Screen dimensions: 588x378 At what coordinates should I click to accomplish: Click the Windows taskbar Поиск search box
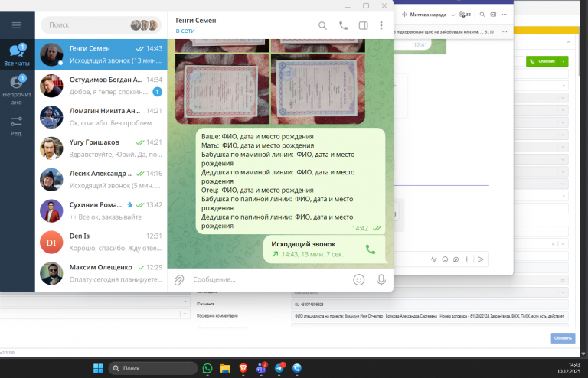pos(153,368)
